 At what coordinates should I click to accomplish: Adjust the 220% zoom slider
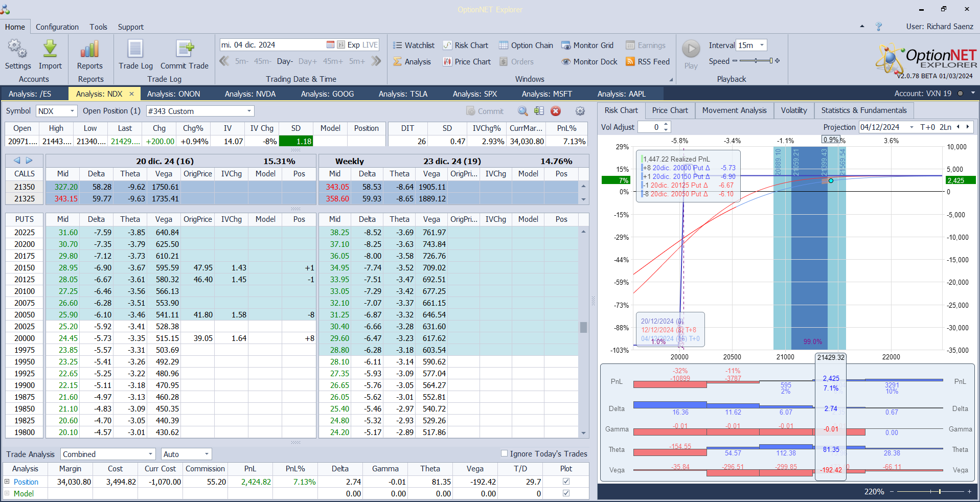click(x=930, y=492)
